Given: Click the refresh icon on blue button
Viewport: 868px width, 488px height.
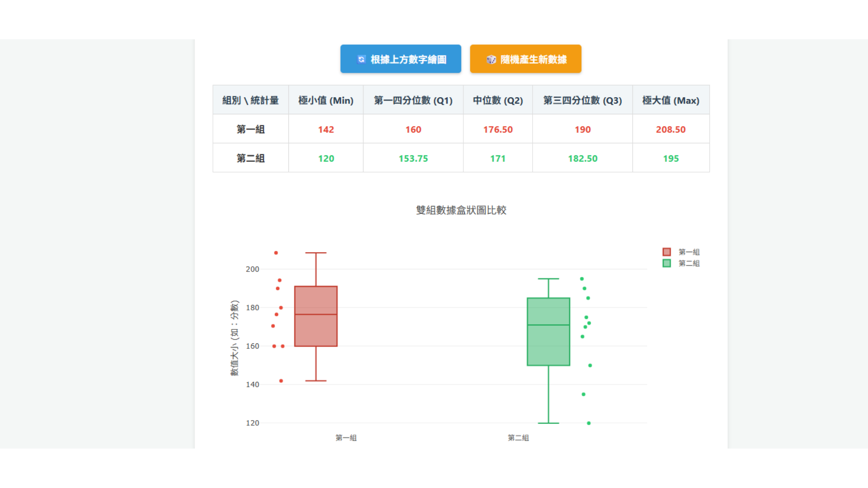Looking at the screenshot, I should [x=361, y=59].
